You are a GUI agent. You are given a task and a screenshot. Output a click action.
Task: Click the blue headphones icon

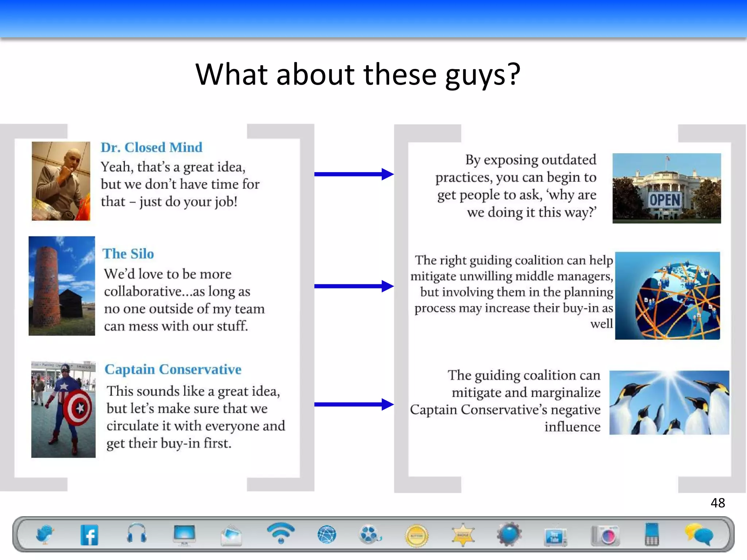coord(137,534)
